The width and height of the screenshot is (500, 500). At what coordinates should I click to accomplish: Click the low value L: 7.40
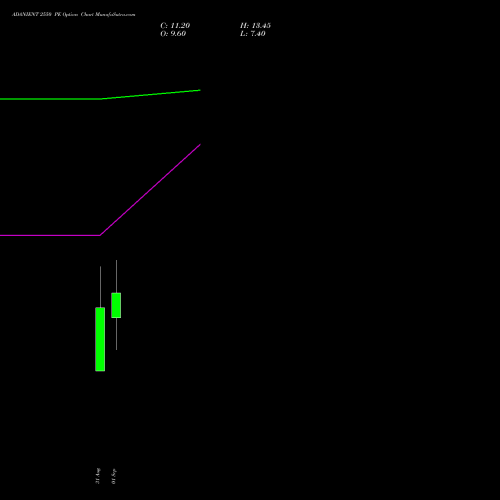253,34
